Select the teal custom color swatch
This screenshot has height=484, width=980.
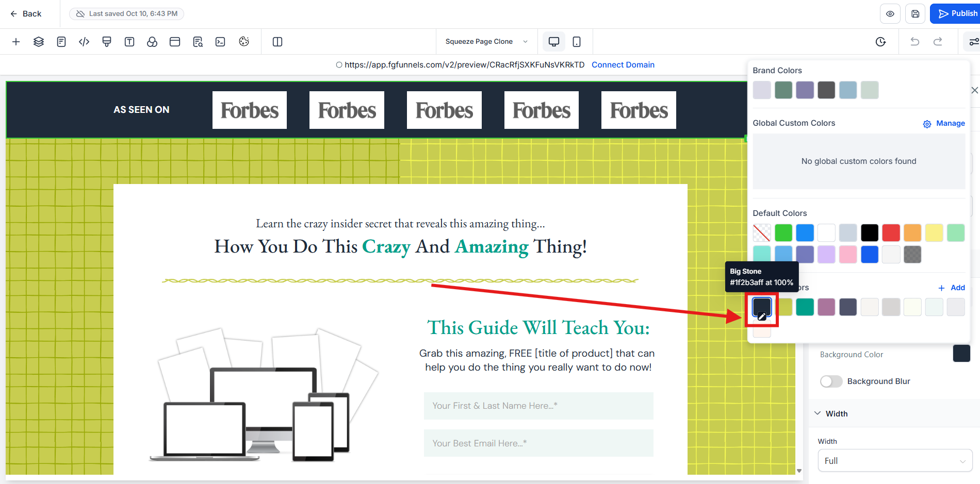point(805,307)
